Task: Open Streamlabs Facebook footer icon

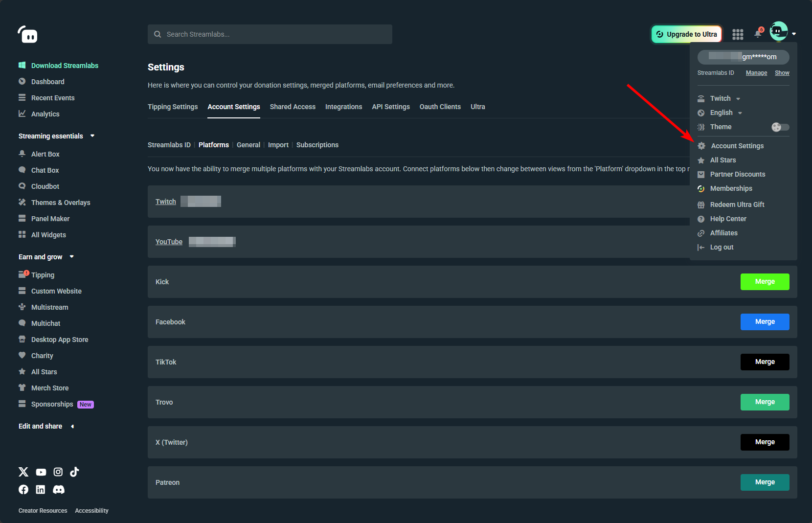Action: click(23, 489)
